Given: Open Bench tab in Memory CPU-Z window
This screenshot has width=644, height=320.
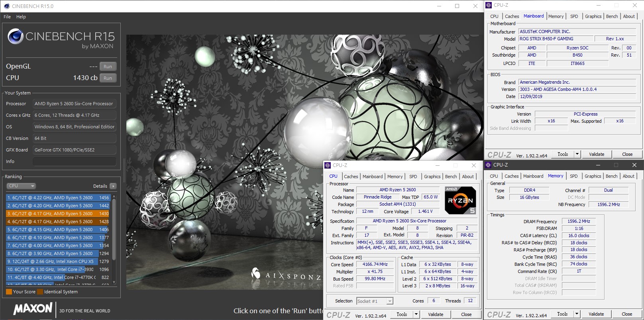Looking at the screenshot, I should pyautogui.click(x=611, y=176).
